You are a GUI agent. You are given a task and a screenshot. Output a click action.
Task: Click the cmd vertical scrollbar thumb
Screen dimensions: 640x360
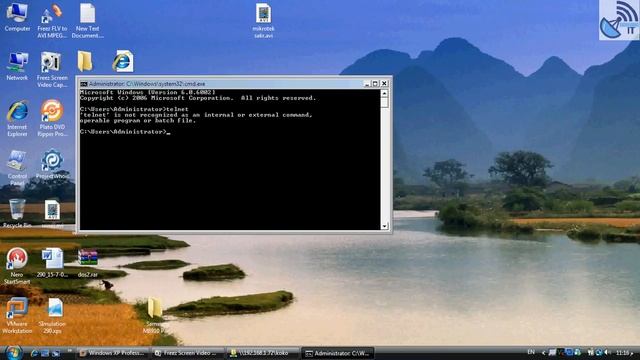point(384,102)
